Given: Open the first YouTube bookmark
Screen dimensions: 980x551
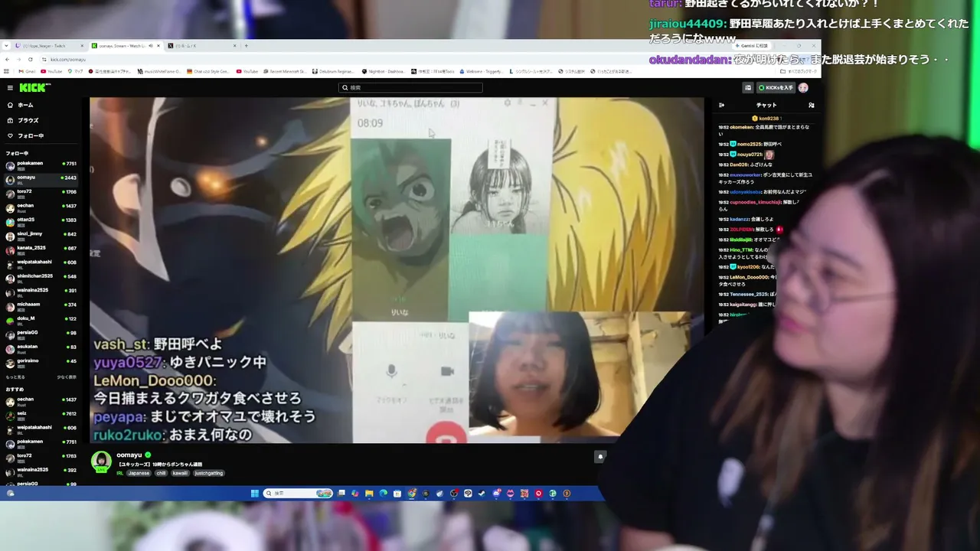Looking at the screenshot, I should (51, 71).
